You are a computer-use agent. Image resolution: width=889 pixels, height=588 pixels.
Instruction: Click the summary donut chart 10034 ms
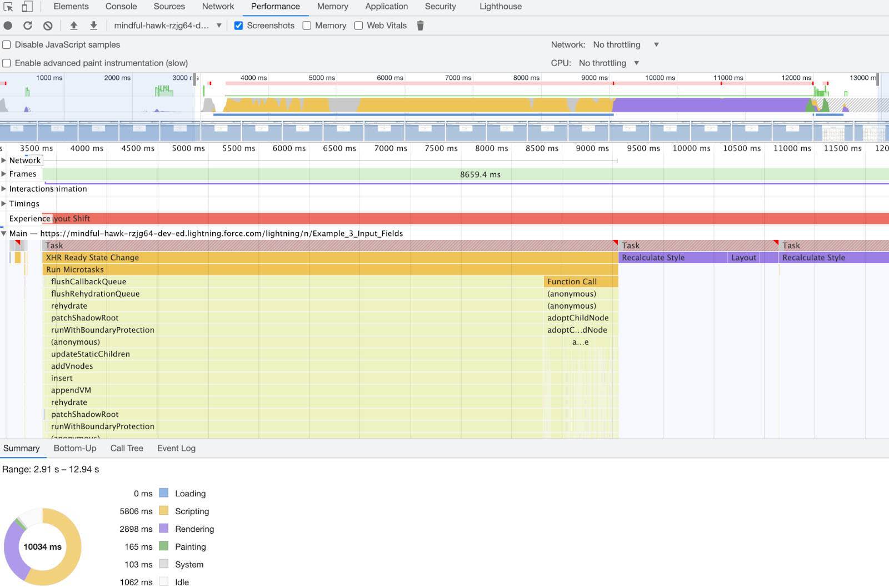43,547
